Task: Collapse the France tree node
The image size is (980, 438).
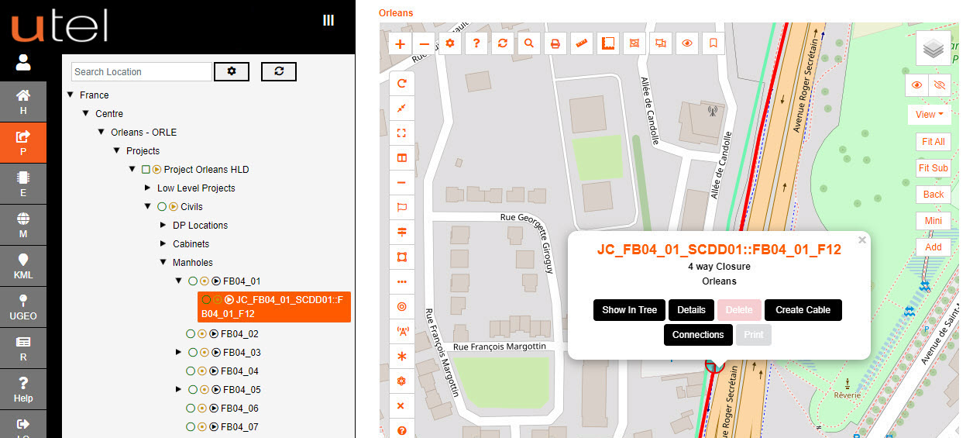Action: point(70,95)
